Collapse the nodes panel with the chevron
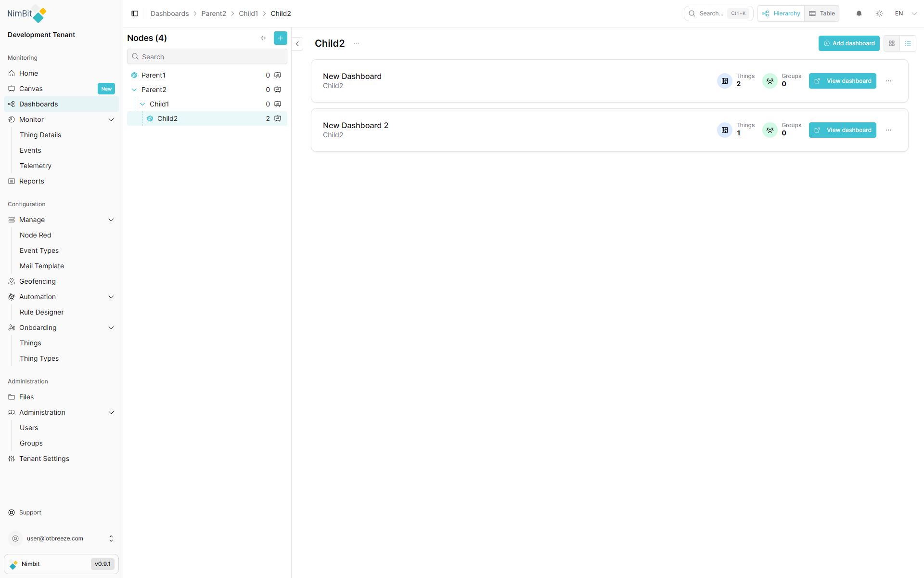This screenshot has height=578, width=924. (x=297, y=43)
